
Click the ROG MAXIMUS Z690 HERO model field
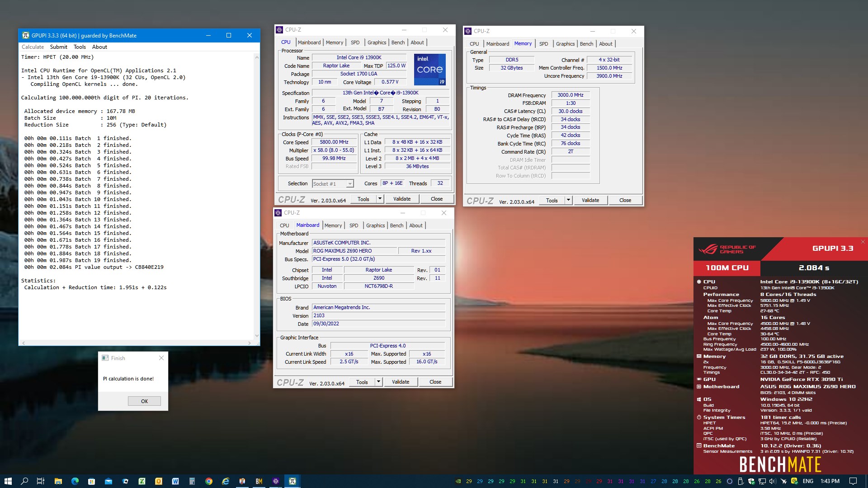point(354,251)
